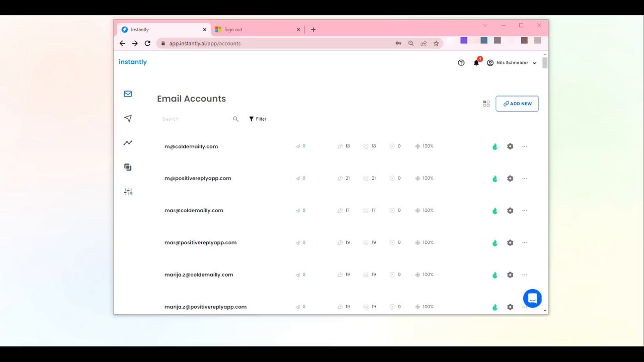The height and width of the screenshot is (362, 644).
Task: Toggle warmup flame for m@coldemailly.com
Action: point(495,146)
